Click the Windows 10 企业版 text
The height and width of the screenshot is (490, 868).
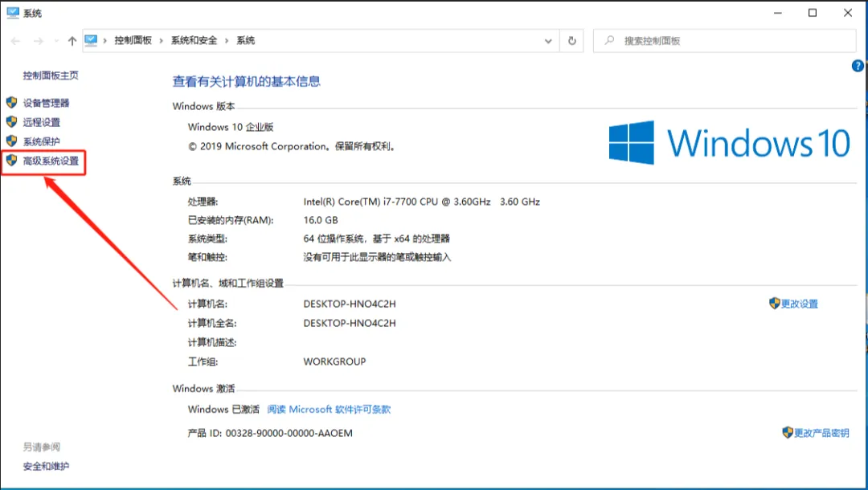point(231,127)
